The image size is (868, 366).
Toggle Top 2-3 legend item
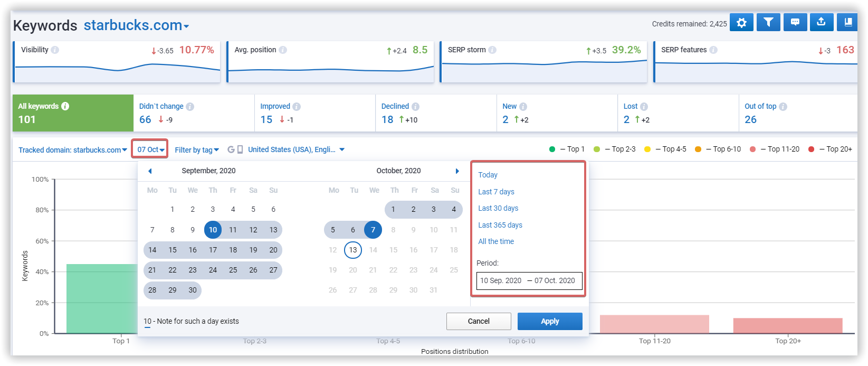(x=615, y=149)
